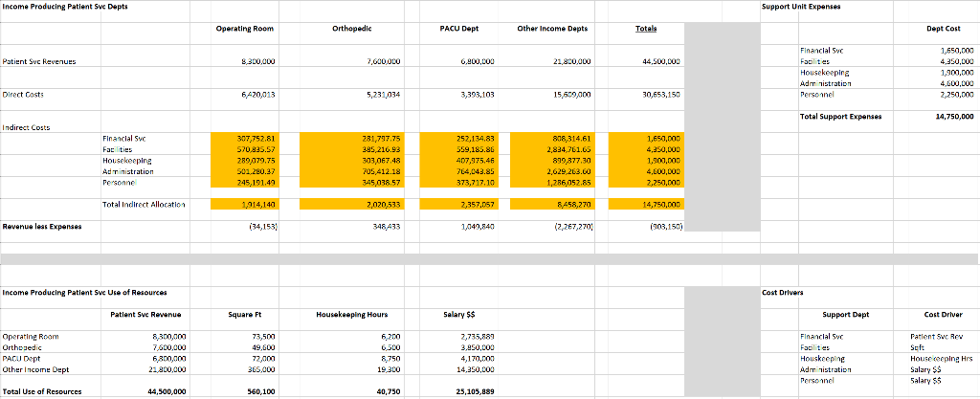The height and width of the screenshot is (399, 980).
Task: Click the 'Dept Cost' column header
Action: tap(944, 29)
